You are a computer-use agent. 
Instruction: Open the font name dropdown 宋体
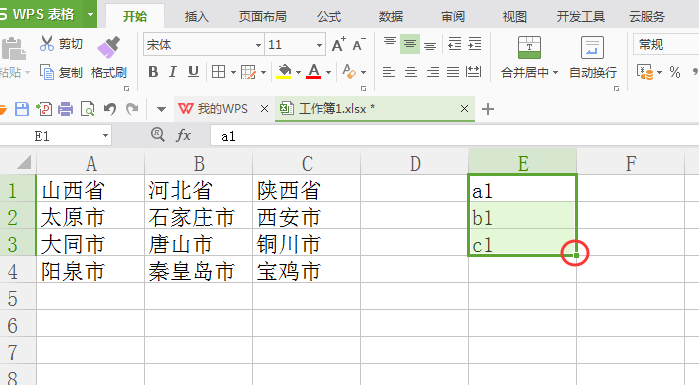pyautogui.click(x=258, y=45)
